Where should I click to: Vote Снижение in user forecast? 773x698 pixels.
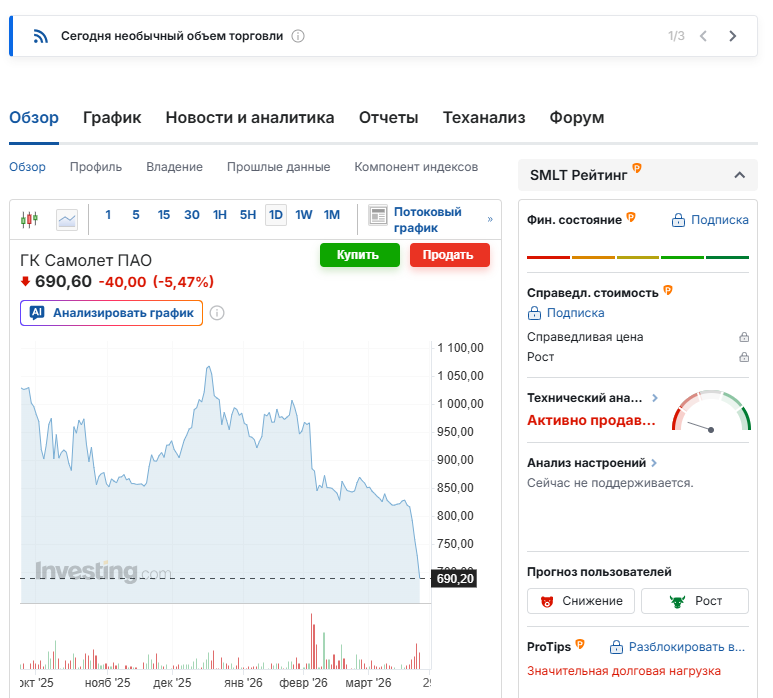tap(581, 601)
